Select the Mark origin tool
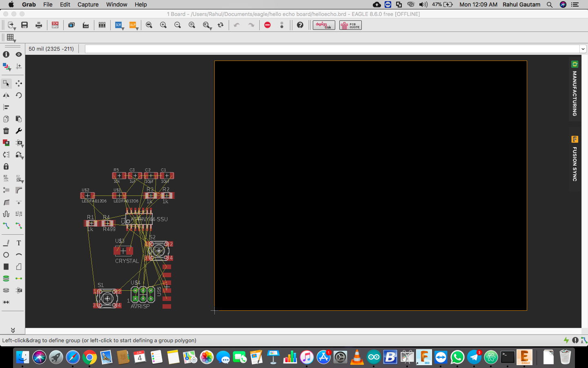 tap(19, 66)
